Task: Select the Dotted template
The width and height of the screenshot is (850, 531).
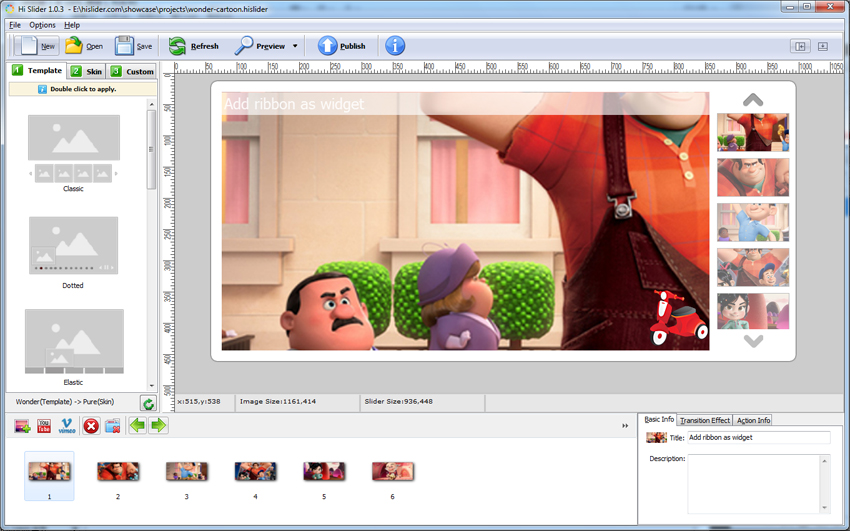Action: [73, 252]
